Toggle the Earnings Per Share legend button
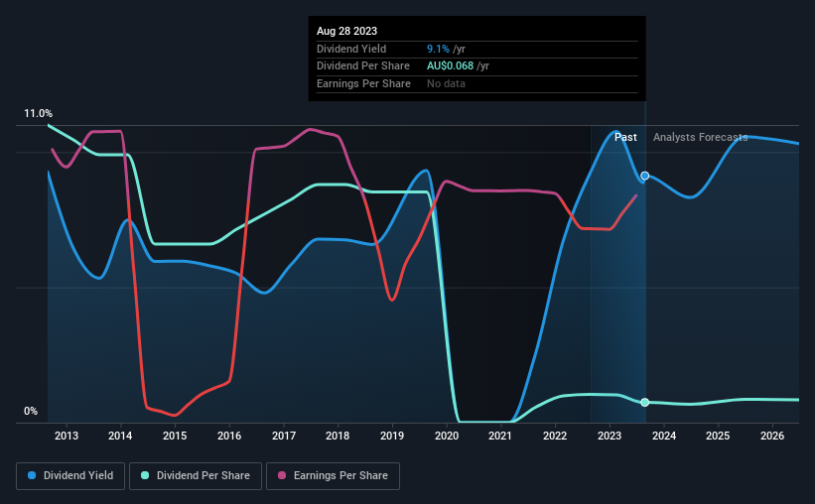Image resolution: width=815 pixels, height=504 pixels. click(x=333, y=476)
